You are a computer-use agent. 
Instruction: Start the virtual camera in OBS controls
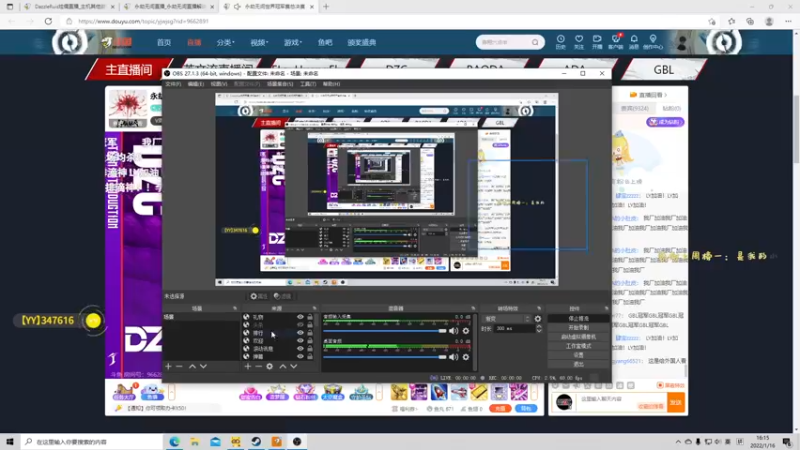tap(578, 337)
